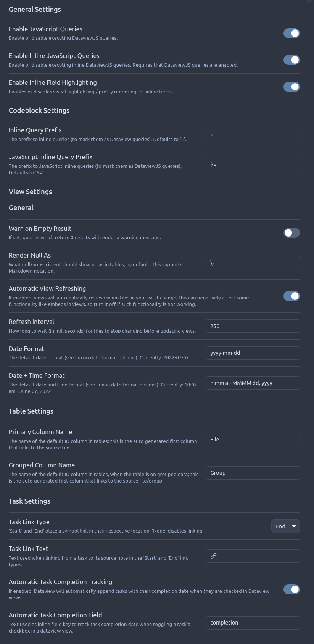Viewport: 314px width, 644px height.
Task: Enable Warn on Empty Result
Action: click(291, 233)
